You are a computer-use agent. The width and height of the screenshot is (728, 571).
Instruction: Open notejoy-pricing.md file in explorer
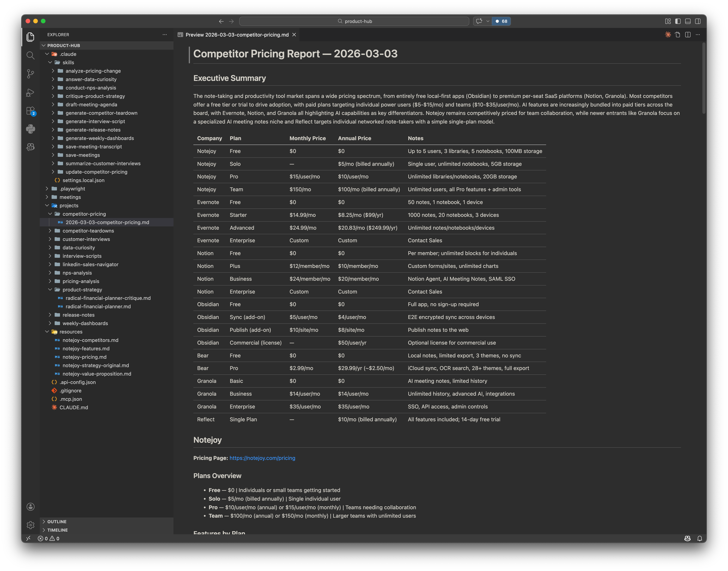(x=84, y=357)
